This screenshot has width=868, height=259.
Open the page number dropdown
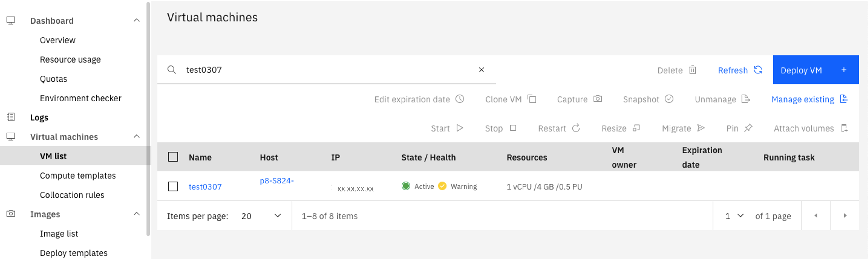[734, 216]
